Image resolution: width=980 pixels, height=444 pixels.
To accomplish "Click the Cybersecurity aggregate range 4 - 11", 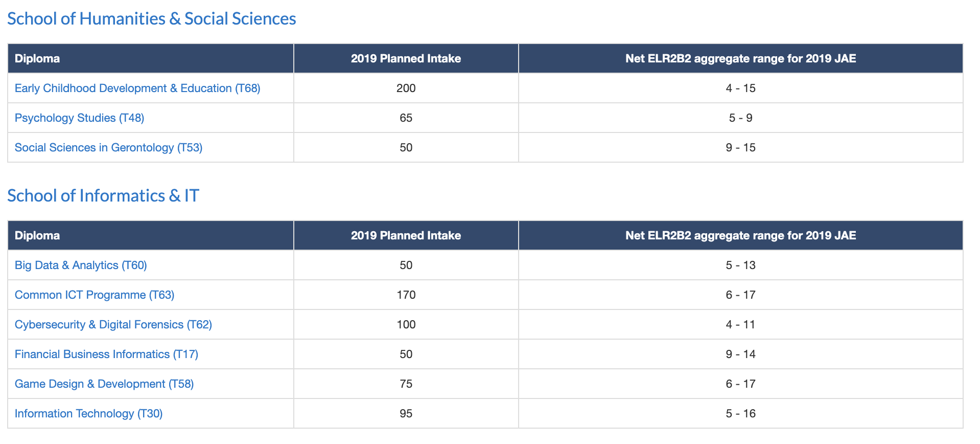I will point(740,325).
